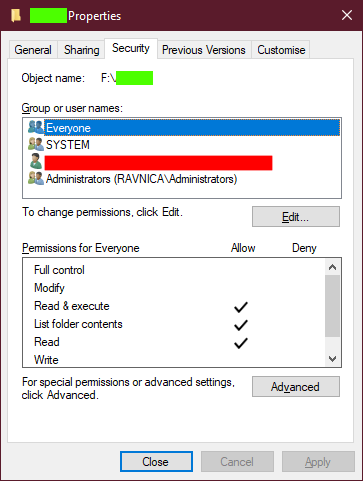Click the single user icon beside redacted name
The width and height of the screenshot is (363, 481).
tap(36, 161)
